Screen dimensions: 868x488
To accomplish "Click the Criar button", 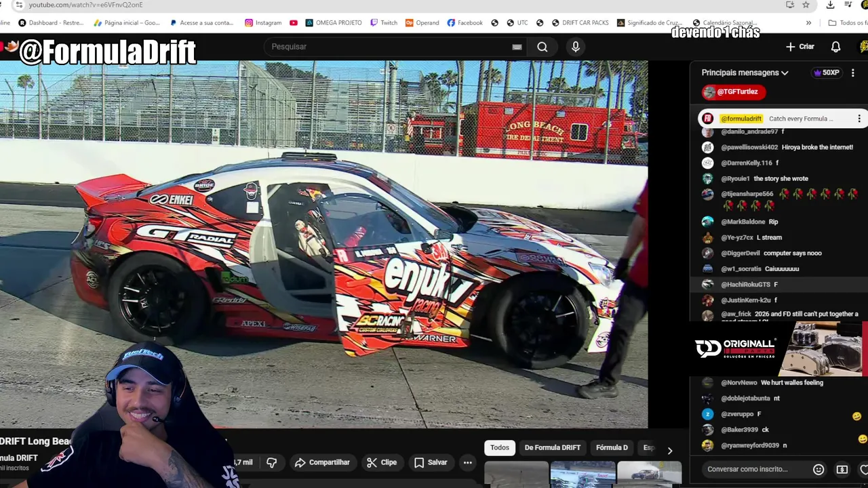I will point(800,47).
